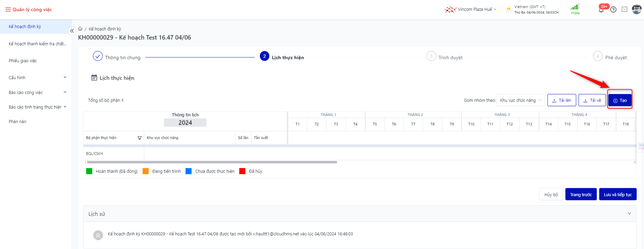Click the 2024 year selector field
644x249 pixels.
pos(185,123)
